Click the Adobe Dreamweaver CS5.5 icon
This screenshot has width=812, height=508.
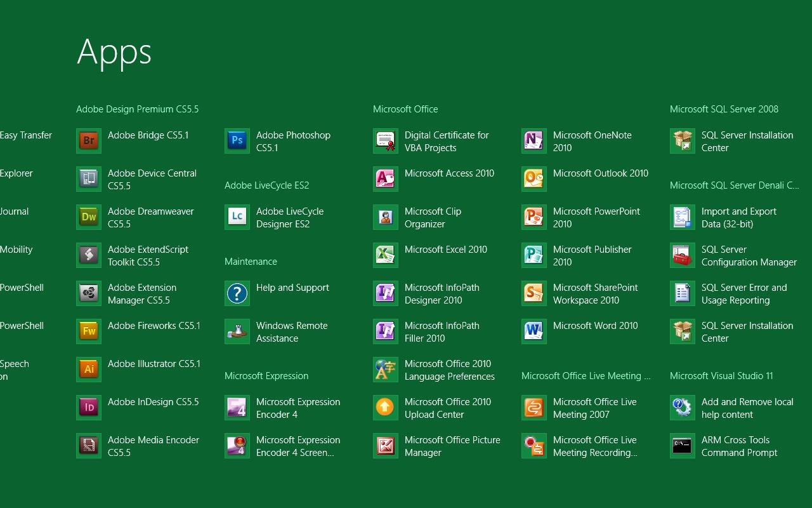(x=89, y=217)
